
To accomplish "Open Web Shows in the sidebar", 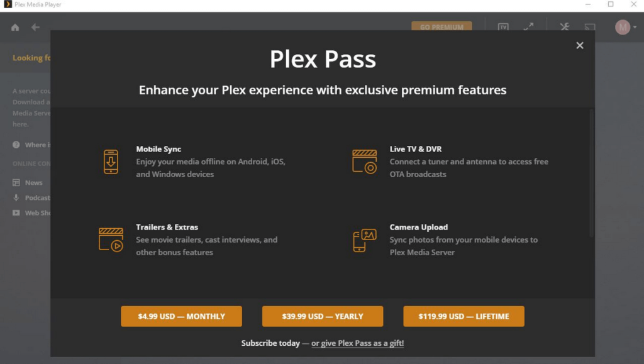I will [x=36, y=213].
